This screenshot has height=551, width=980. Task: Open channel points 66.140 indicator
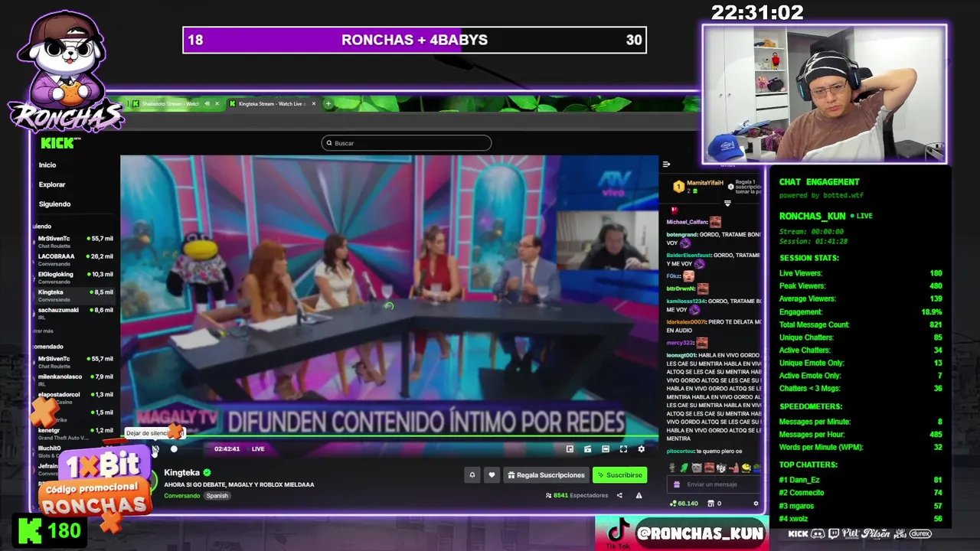coord(684,504)
